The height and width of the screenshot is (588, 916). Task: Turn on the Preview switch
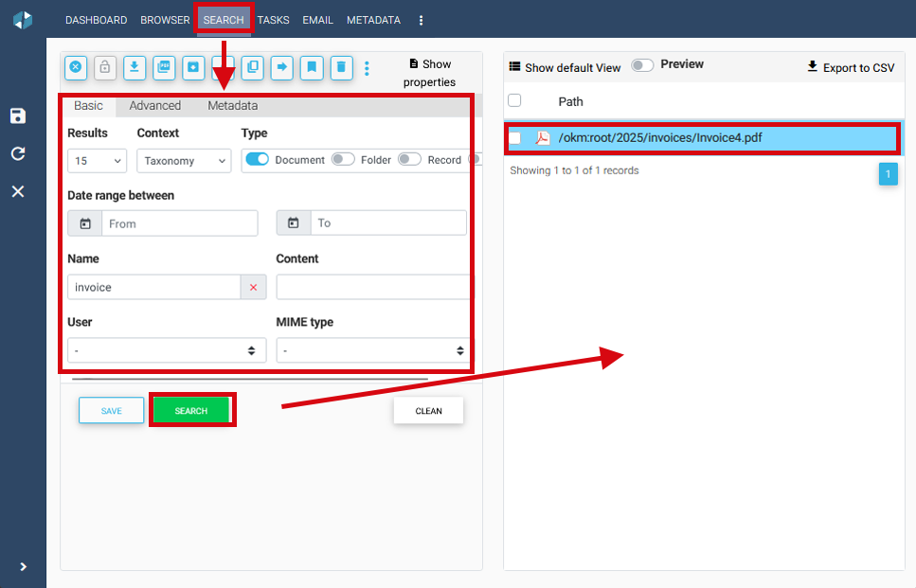tap(642, 64)
